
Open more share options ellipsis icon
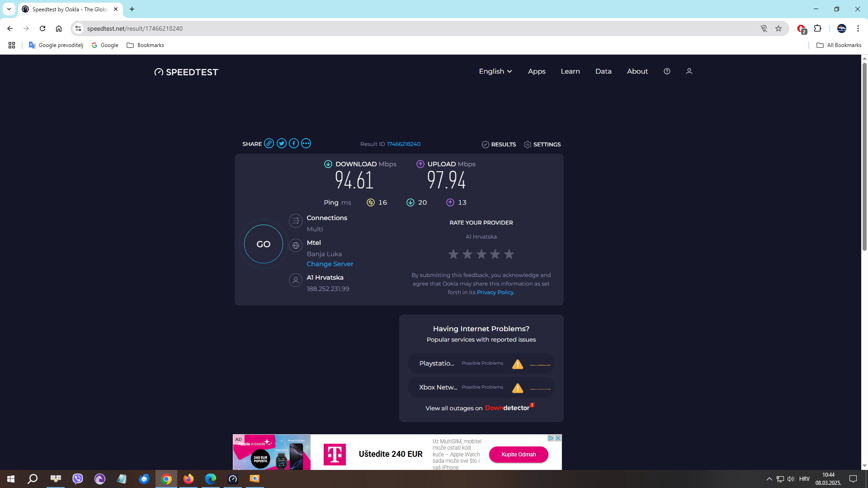click(x=306, y=144)
